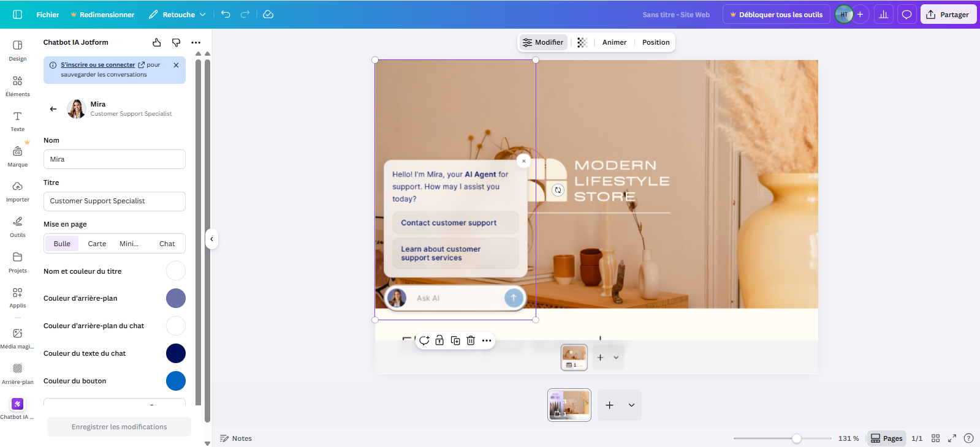Select the page thumbnail in bottom strip
This screenshot has width=980, height=447.
pyautogui.click(x=569, y=405)
